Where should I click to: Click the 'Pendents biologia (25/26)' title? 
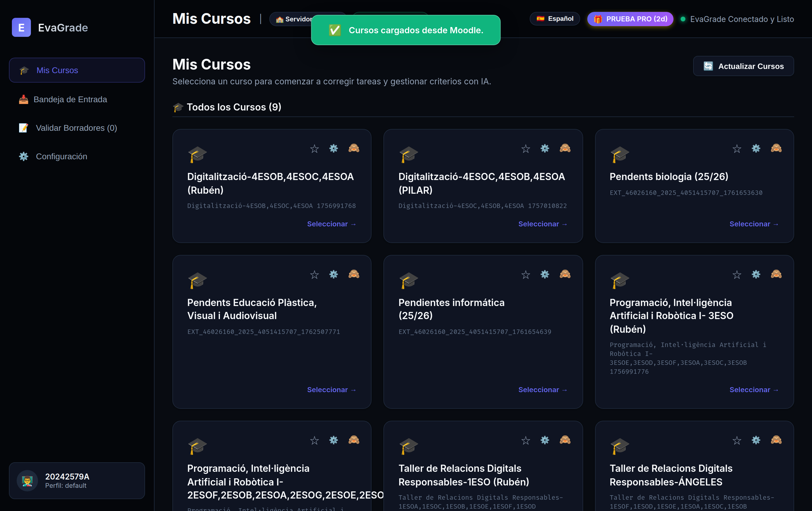[x=669, y=177]
